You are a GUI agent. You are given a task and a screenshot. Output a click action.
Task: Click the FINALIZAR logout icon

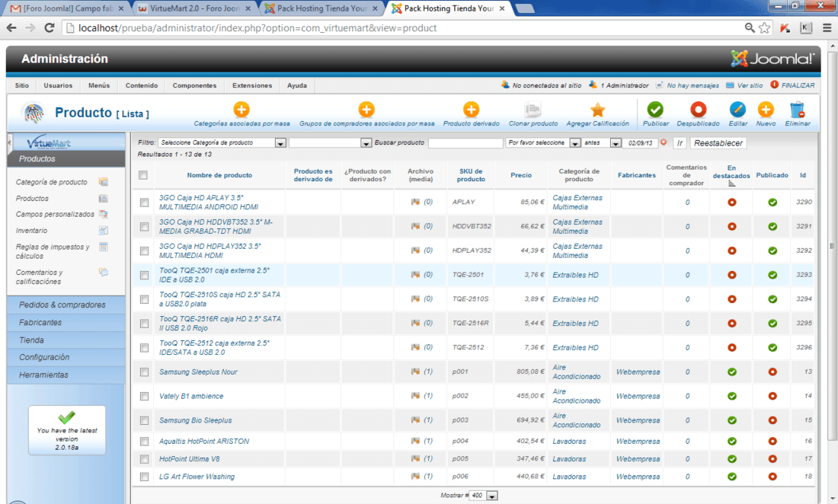point(774,85)
